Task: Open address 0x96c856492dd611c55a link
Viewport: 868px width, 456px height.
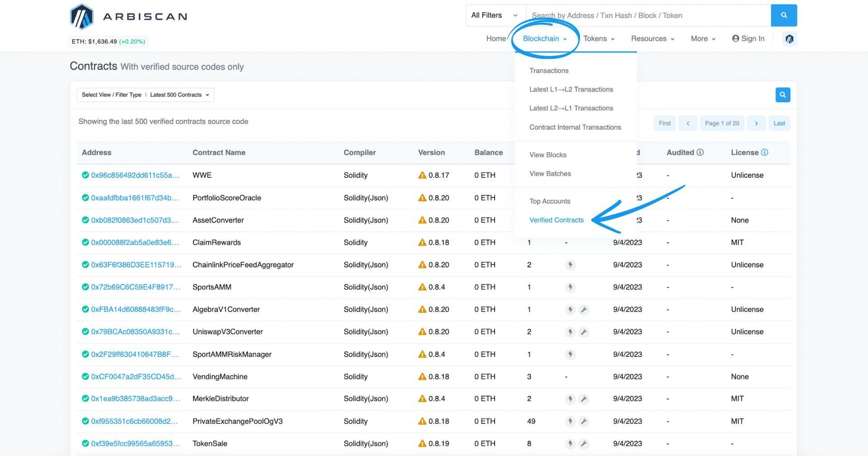Action: click(x=135, y=175)
